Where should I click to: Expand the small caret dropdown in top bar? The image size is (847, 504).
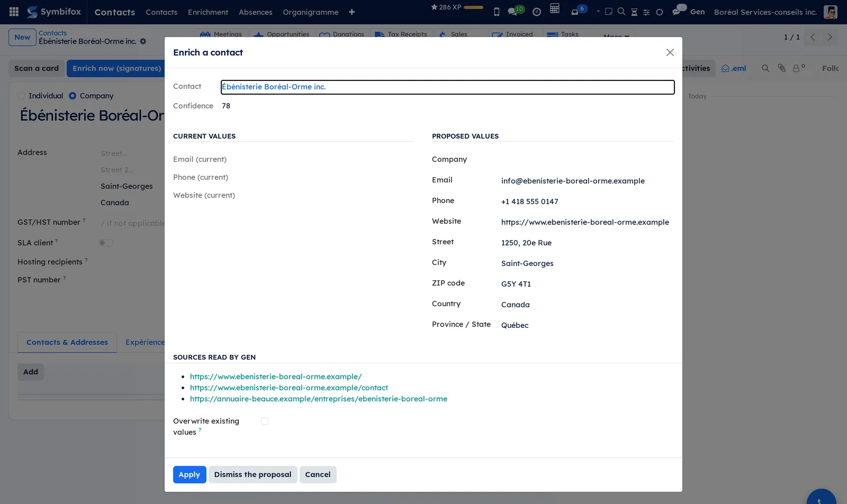coord(598,11)
